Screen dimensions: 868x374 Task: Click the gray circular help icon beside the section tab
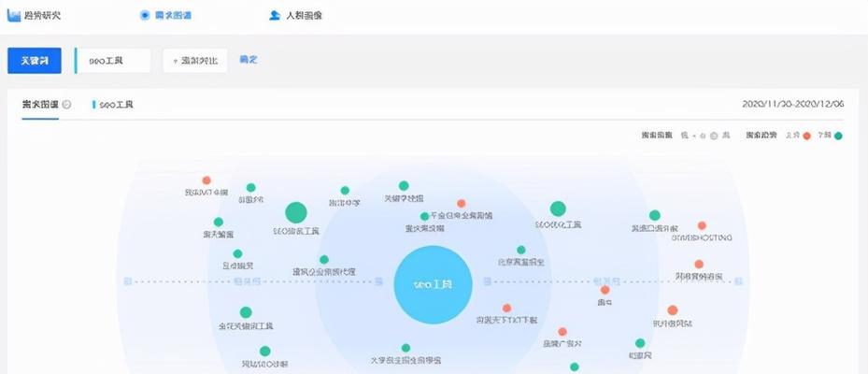tap(66, 104)
